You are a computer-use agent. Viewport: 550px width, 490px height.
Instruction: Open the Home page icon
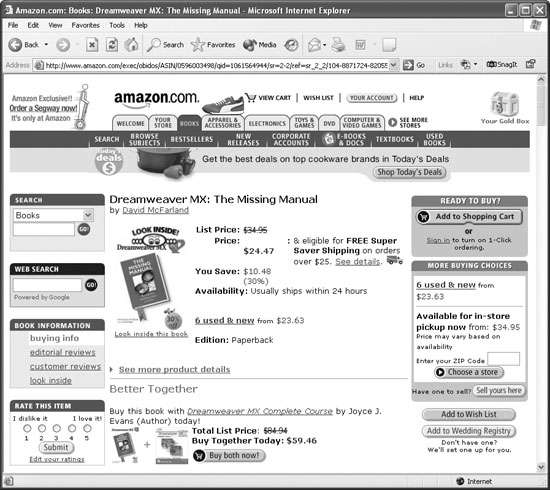point(132,45)
